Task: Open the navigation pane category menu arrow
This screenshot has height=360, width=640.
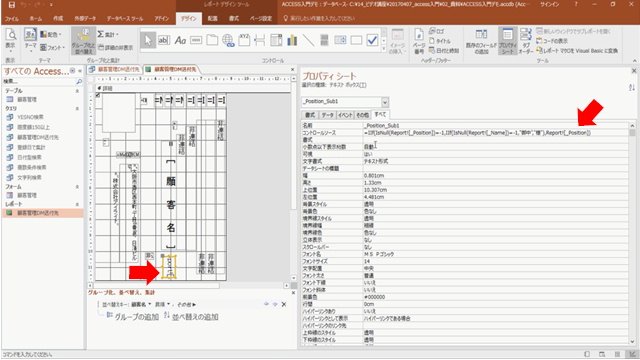Action: click(x=72, y=71)
